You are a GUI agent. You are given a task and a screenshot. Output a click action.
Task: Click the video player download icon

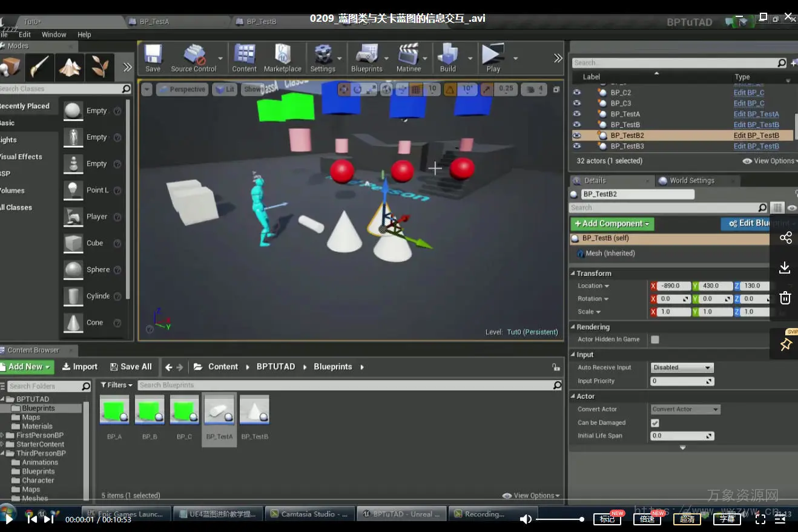[x=785, y=268]
